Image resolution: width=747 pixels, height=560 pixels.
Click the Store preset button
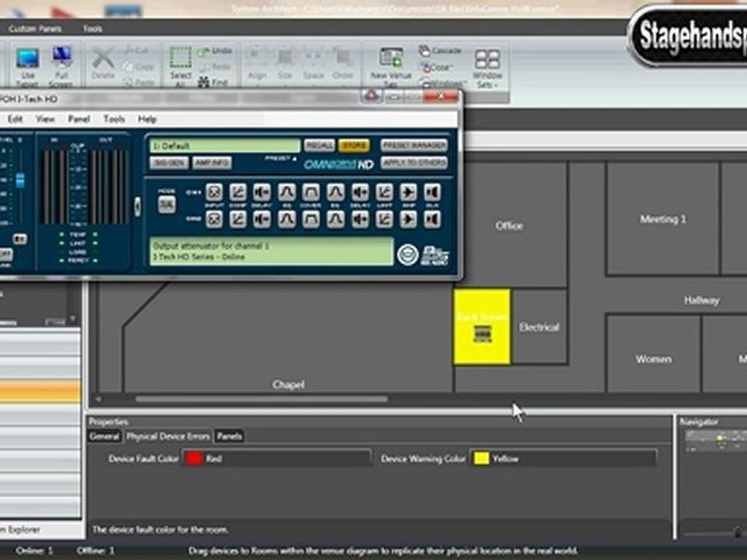pos(353,145)
